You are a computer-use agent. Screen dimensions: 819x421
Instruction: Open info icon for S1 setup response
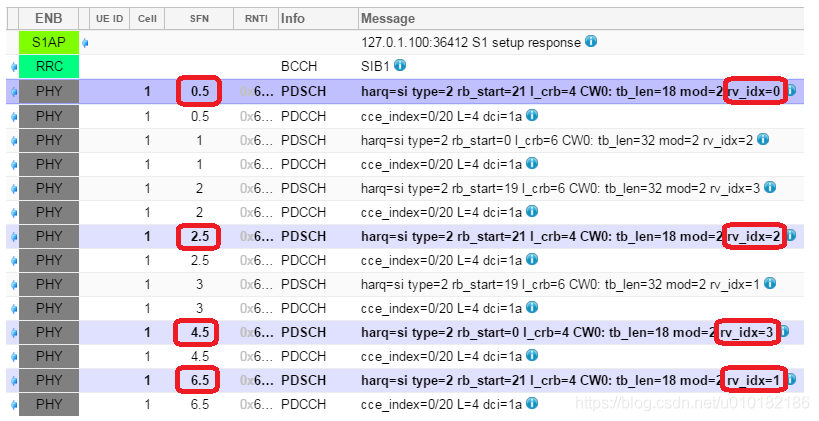[591, 41]
